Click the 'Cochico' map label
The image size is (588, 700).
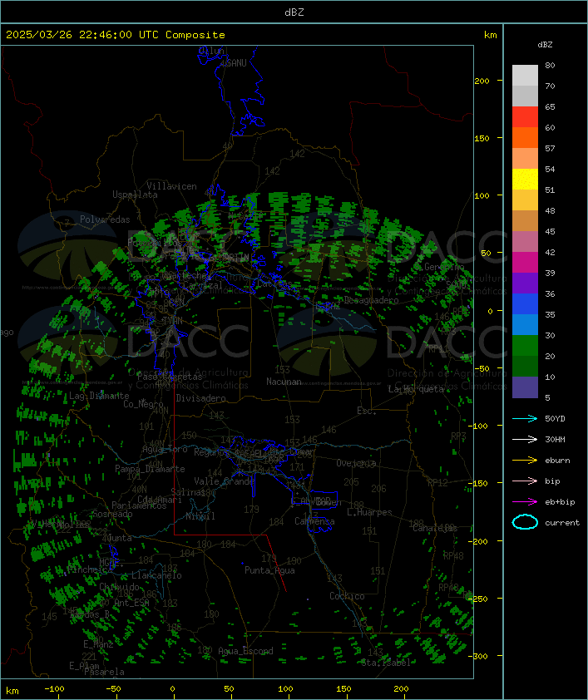pos(347,596)
